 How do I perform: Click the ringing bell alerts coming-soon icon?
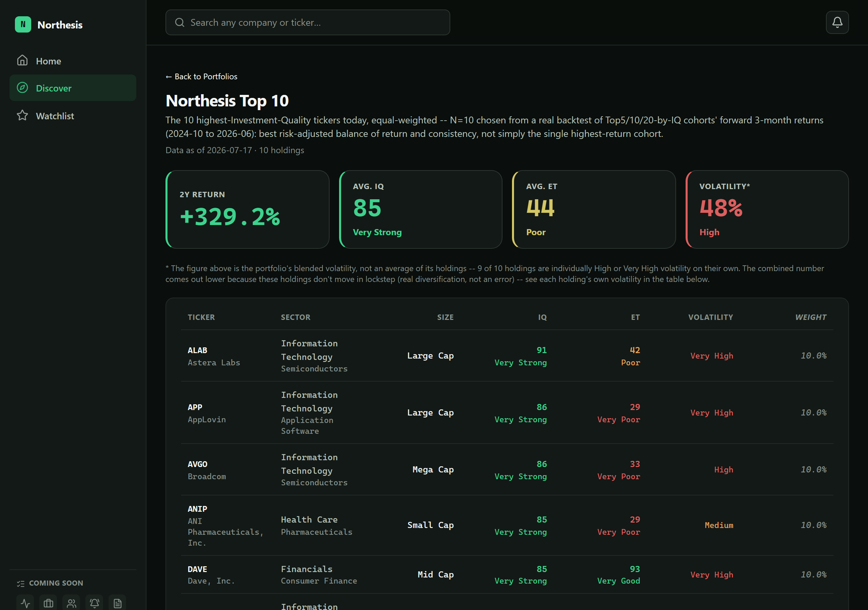[95, 603]
